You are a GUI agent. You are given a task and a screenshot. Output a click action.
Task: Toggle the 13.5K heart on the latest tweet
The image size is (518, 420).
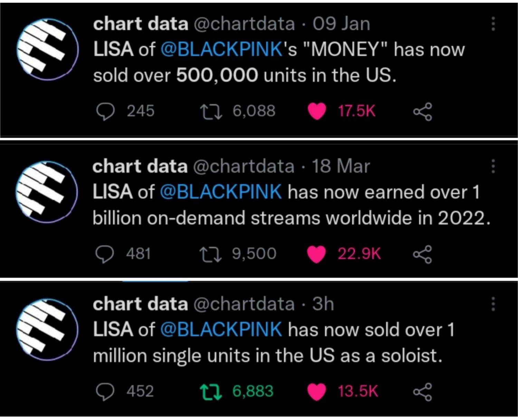[317, 392]
